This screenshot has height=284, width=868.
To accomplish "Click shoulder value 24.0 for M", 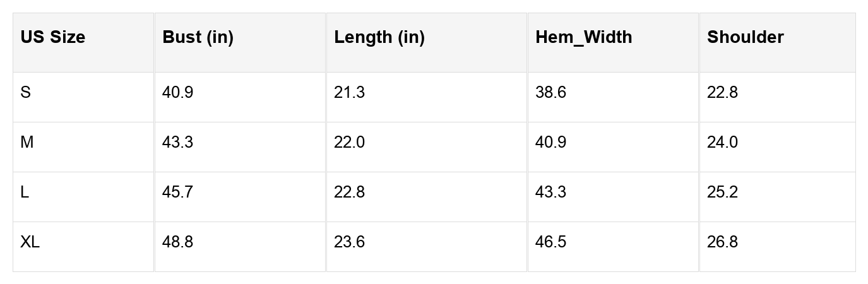I will (x=722, y=143).
